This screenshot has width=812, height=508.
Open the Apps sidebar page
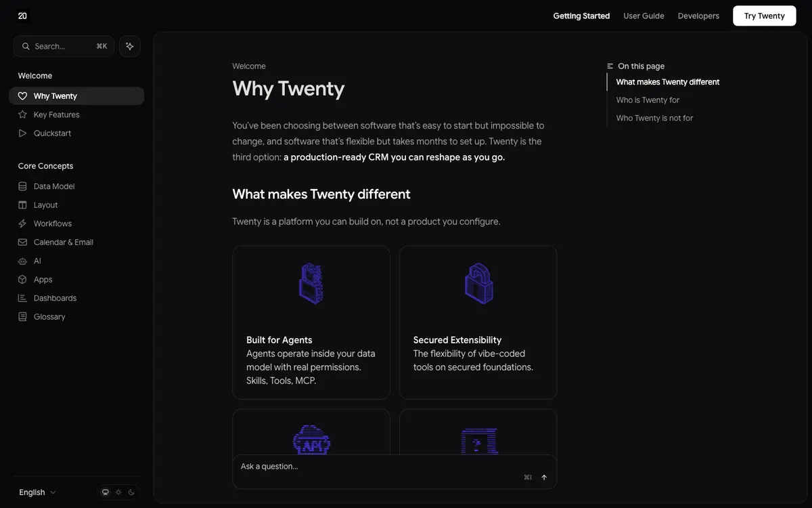(76, 279)
